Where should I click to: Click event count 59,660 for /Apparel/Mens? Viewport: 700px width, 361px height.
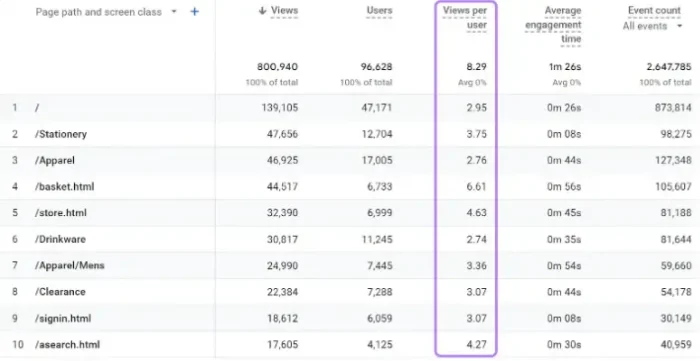tap(676, 266)
